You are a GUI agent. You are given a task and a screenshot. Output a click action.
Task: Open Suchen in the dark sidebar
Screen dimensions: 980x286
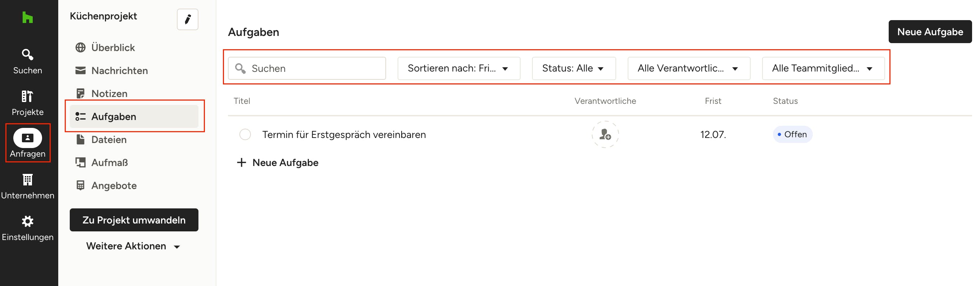pos(27,61)
